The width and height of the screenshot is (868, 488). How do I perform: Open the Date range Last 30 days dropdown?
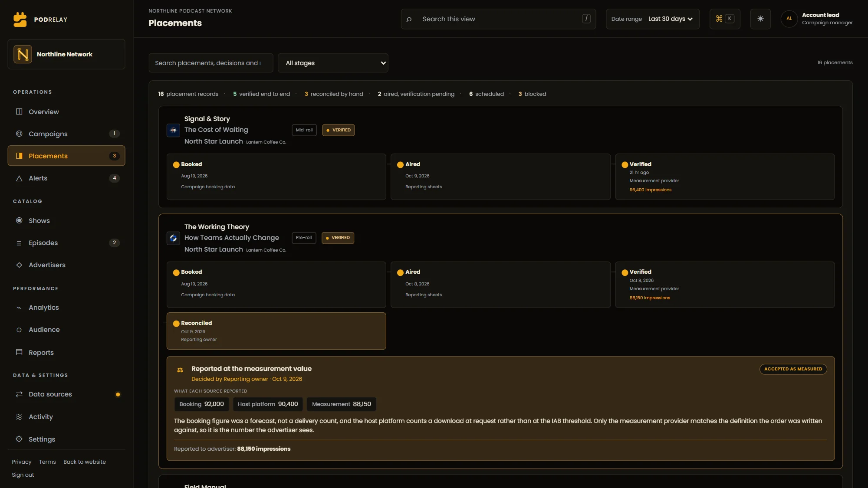(653, 19)
